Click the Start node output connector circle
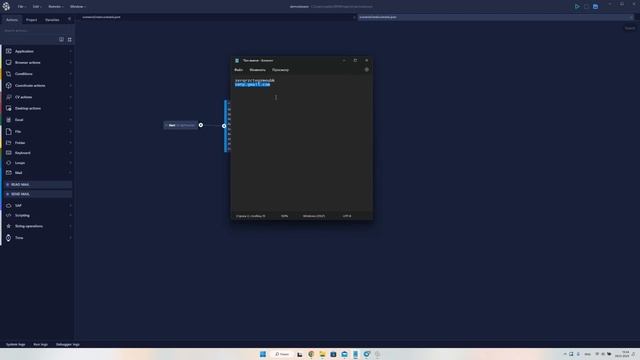The height and width of the screenshot is (360, 640). (x=201, y=125)
